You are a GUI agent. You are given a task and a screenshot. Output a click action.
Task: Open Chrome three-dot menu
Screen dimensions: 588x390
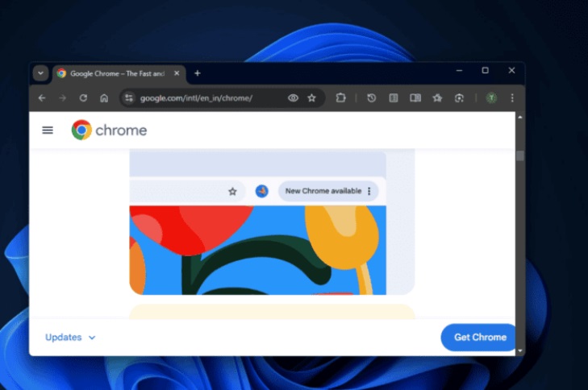(x=512, y=98)
